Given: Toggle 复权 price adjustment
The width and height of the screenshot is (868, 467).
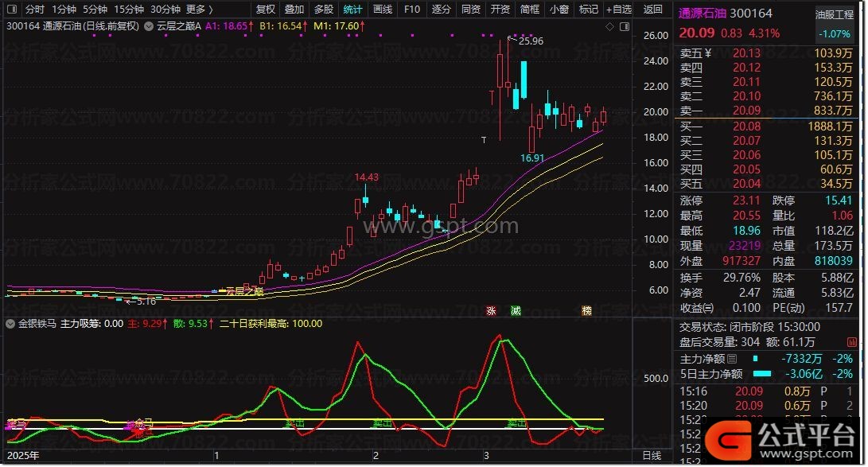Looking at the screenshot, I should (x=265, y=10).
